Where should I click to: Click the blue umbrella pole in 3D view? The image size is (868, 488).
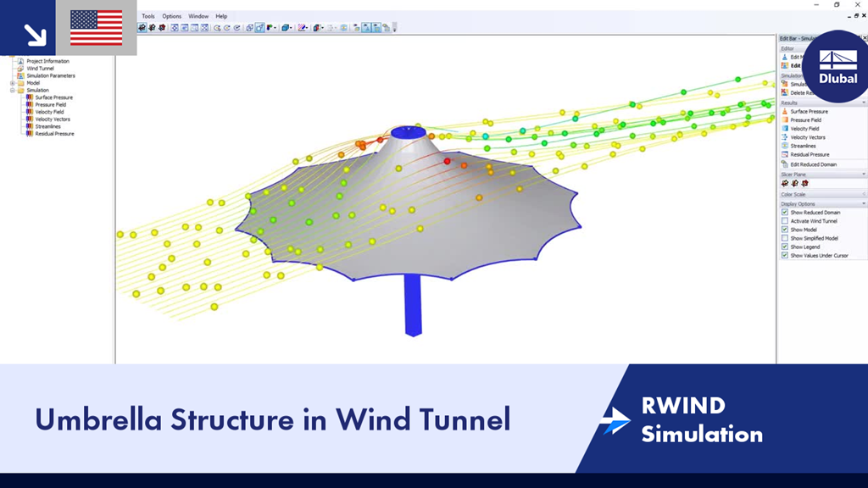(x=413, y=305)
